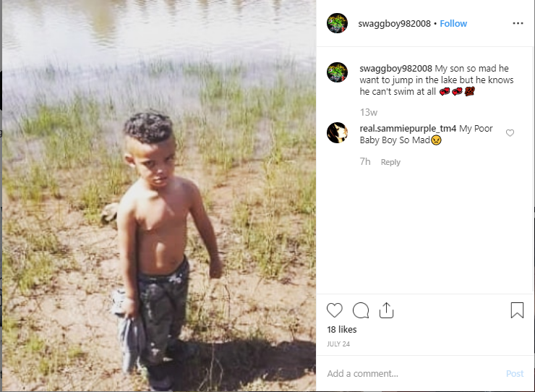Open swaggboy982008 profile picture in header
This screenshot has width=535, height=392.
337,23
